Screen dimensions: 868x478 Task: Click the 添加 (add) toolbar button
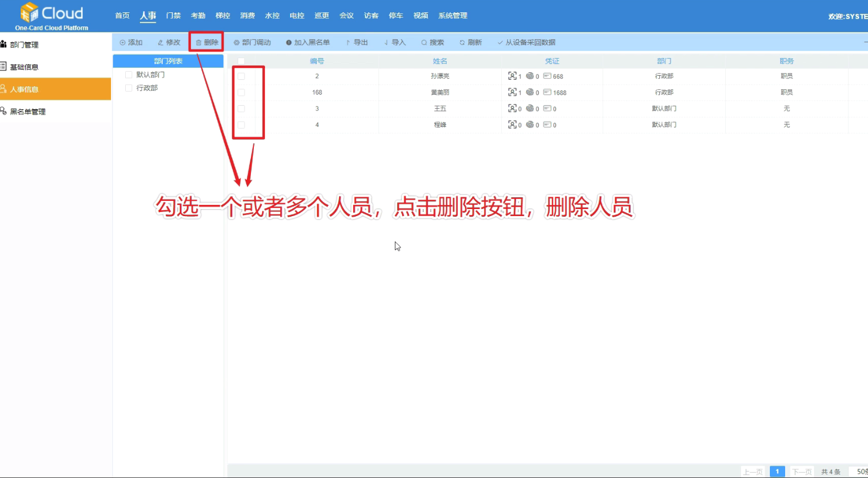131,42
